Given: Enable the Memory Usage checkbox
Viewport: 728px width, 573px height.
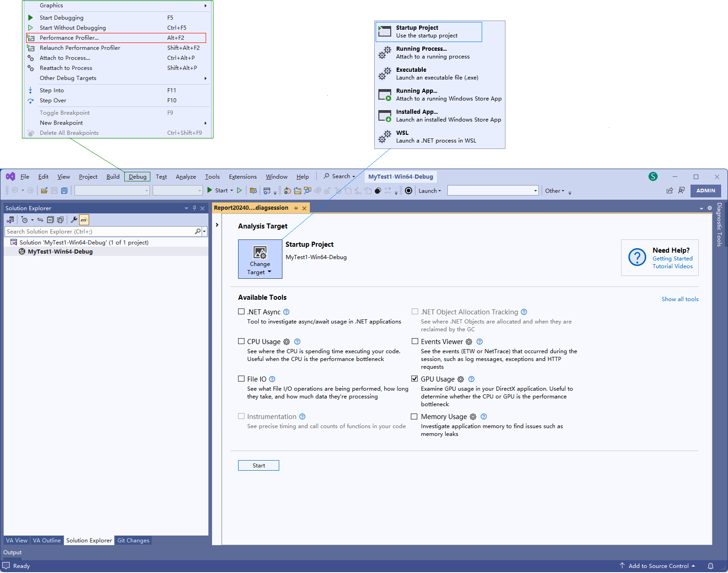Looking at the screenshot, I should tap(414, 417).
